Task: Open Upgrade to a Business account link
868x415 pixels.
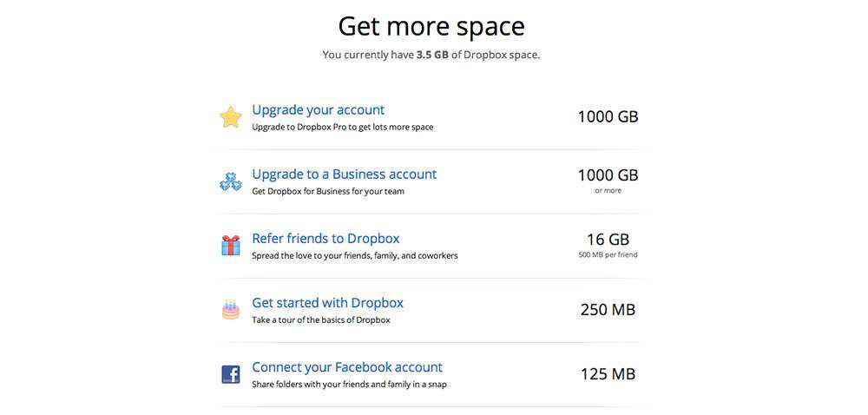Action: click(x=344, y=175)
